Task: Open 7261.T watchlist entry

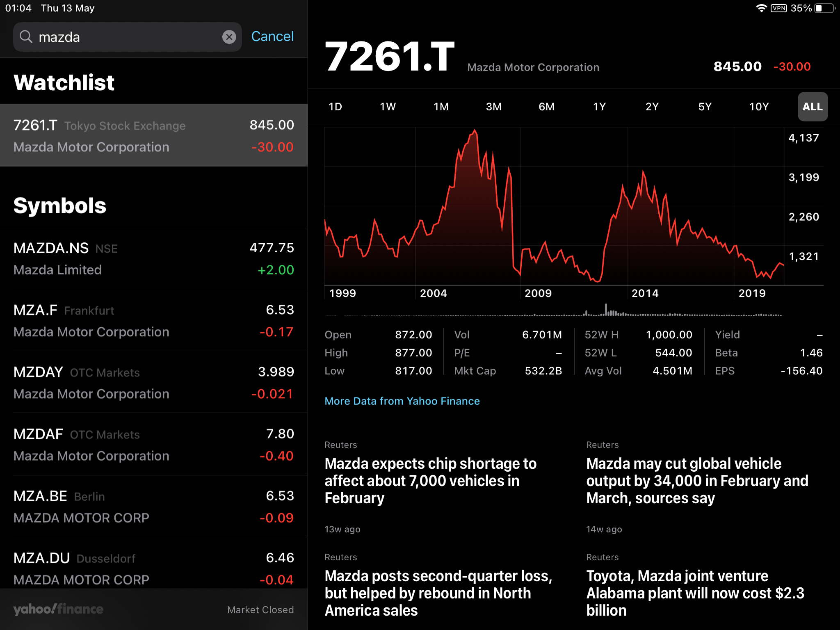Action: pos(154,135)
